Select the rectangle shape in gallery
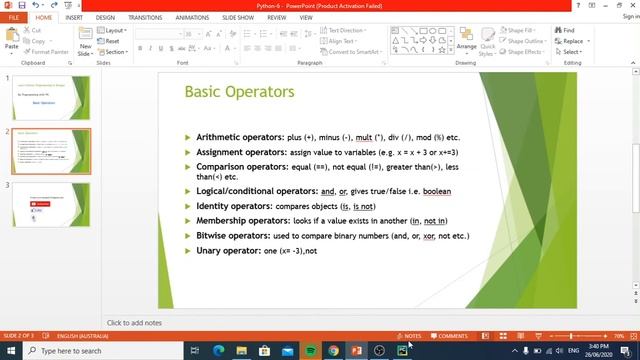 pyautogui.click(x=423, y=31)
